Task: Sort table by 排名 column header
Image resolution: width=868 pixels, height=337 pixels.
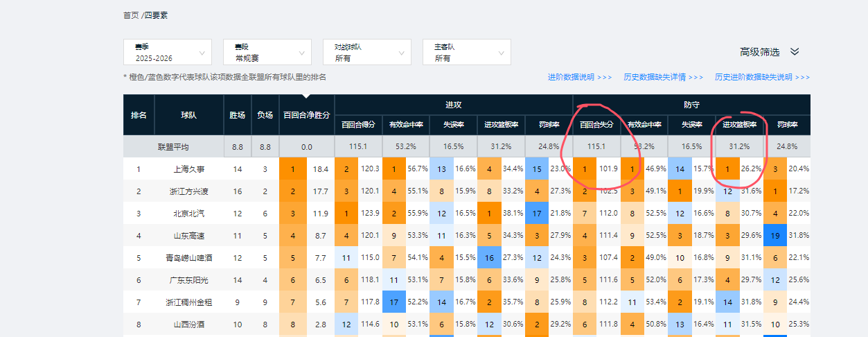Action: click(139, 115)
